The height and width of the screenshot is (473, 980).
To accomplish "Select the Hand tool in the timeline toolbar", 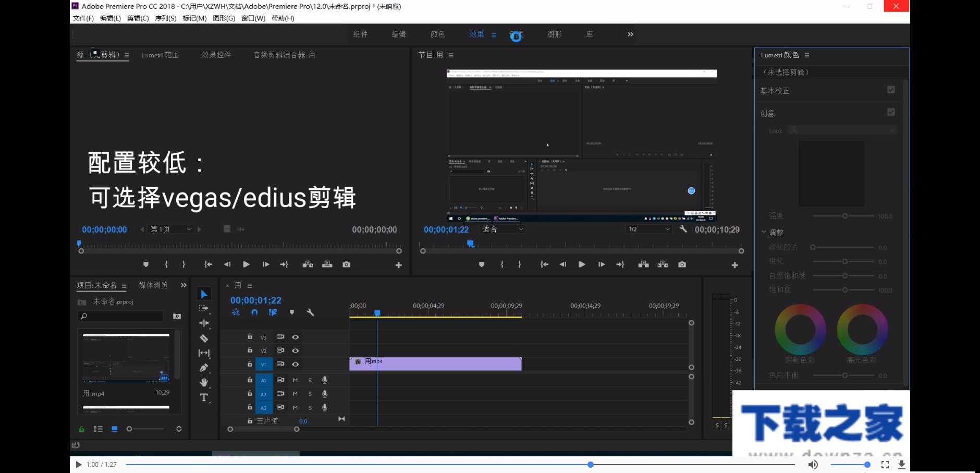I will click(204, 382).
